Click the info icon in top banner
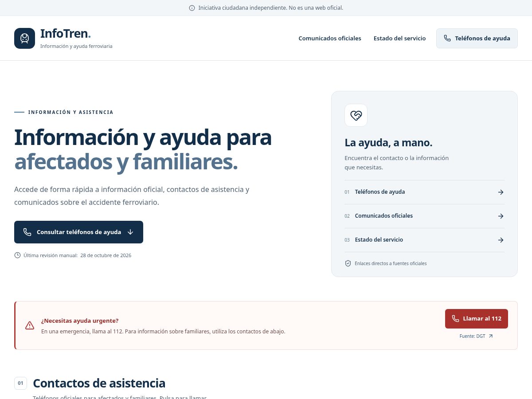Viewport: 532px width, 399px height. (x=192, y=8)
